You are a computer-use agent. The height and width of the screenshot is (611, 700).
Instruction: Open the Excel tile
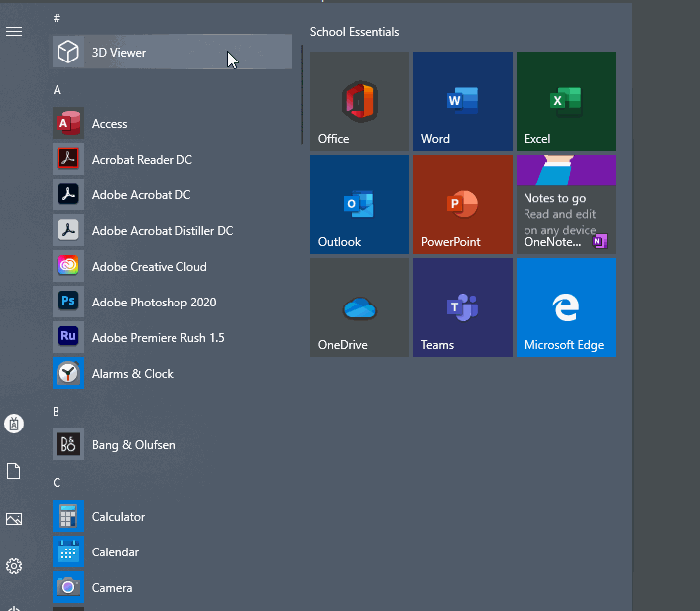[566, 101]
